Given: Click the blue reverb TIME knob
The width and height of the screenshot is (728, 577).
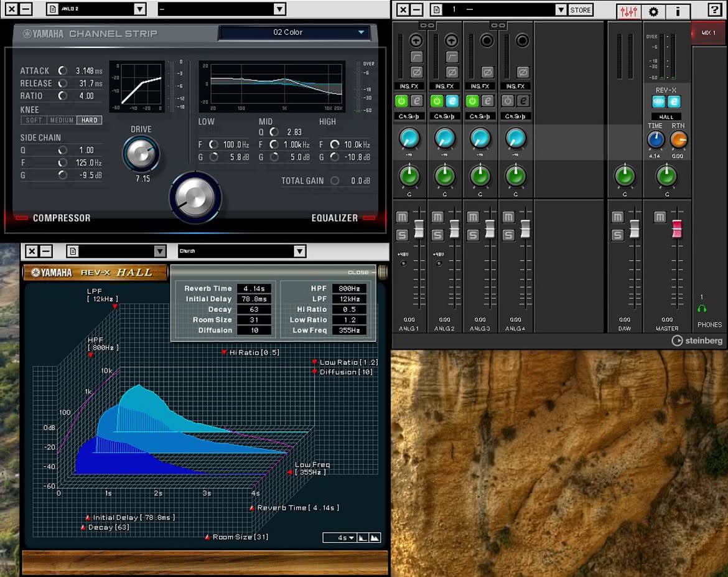Looking at the screenshot, I should [x=655, y=140].
